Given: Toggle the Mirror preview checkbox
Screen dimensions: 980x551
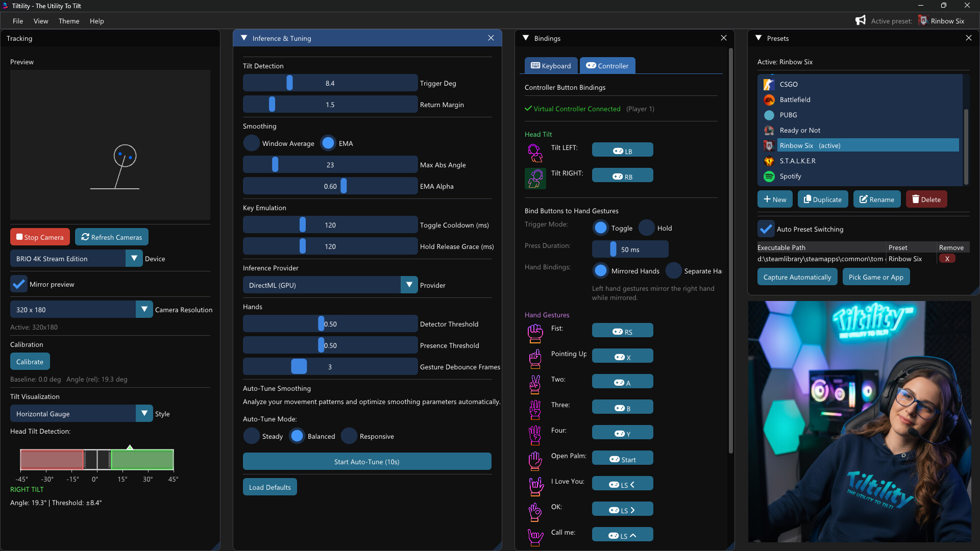Looking at the screenshot, I should (x=19, y=284).
